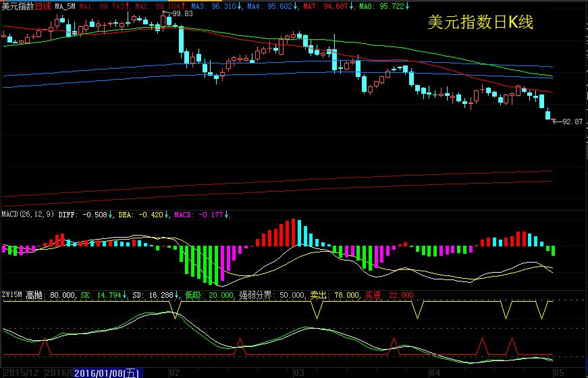The height and width of the screenshot is (378, 588).
Task: Click the DIFF down-arrow indicator in MACD
Action: point(111,215)
